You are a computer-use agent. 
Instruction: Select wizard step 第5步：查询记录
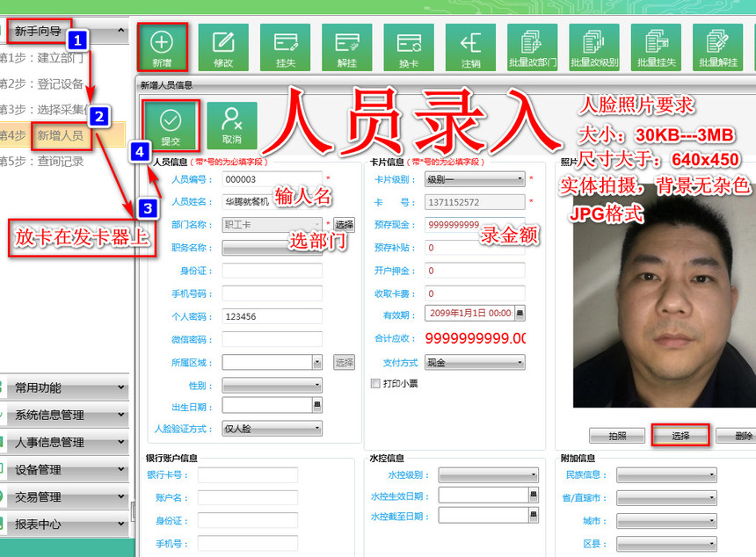point(42,162)
